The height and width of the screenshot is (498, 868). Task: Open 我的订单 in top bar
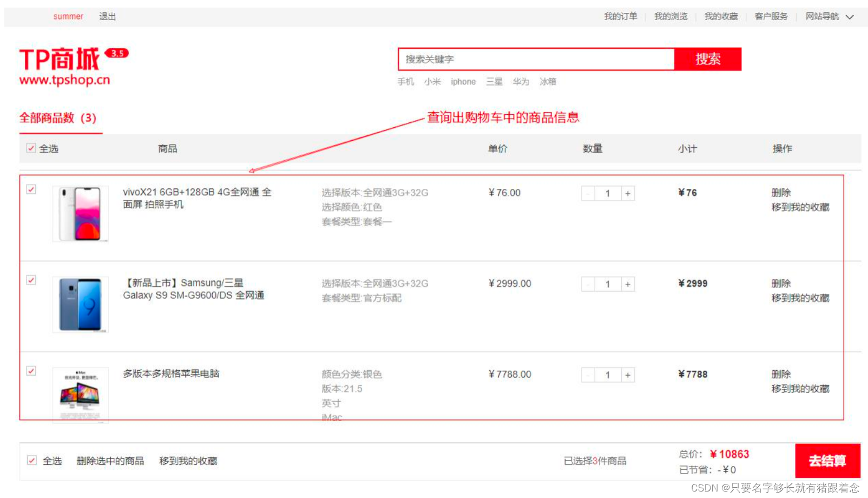click(x=621, y=17)
